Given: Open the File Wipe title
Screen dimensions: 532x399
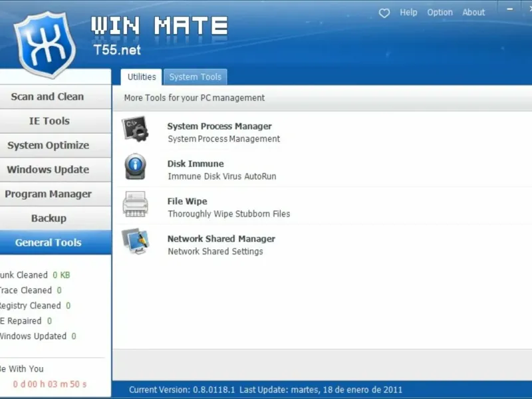Looking at the screenshot, I should 188,201.
